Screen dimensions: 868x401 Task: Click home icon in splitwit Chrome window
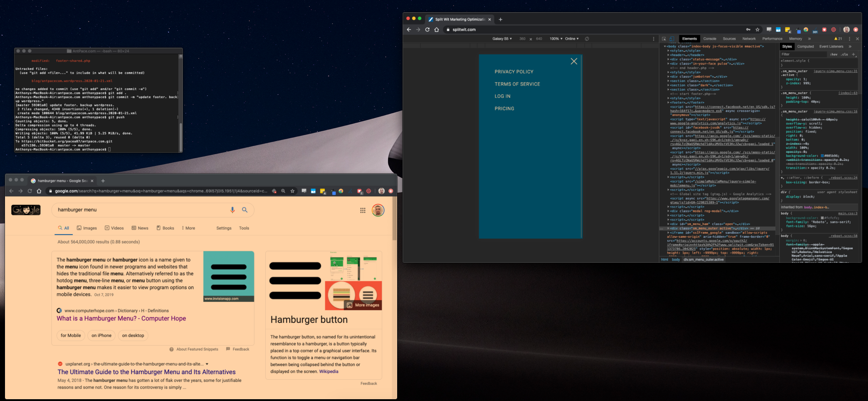(x=437, y=30)
